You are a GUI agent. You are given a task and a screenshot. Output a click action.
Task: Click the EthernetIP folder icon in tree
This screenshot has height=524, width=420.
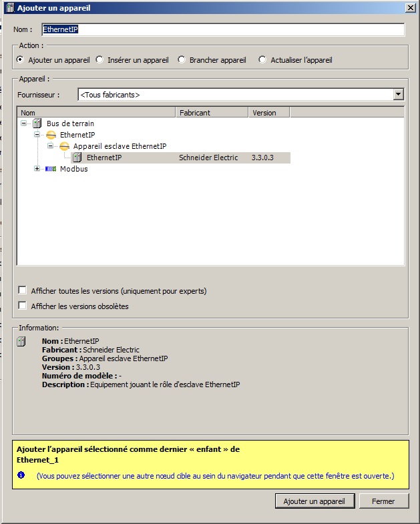pos(51,136)
